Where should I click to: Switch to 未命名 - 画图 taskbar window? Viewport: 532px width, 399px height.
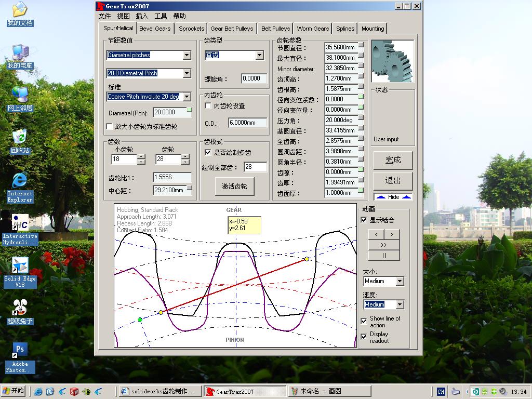pyautogui.click(x=329, y=392)
